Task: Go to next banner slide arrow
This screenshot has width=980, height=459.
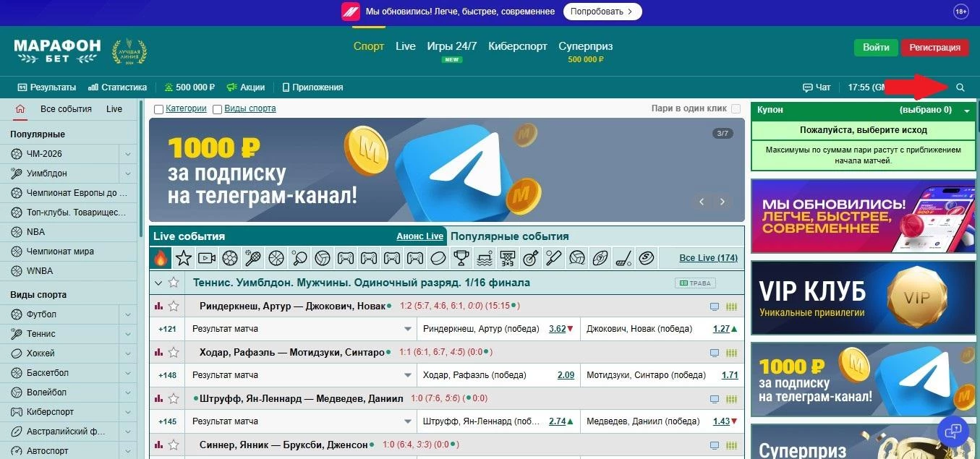Action: pyautogui.click(x=722, y=202)
